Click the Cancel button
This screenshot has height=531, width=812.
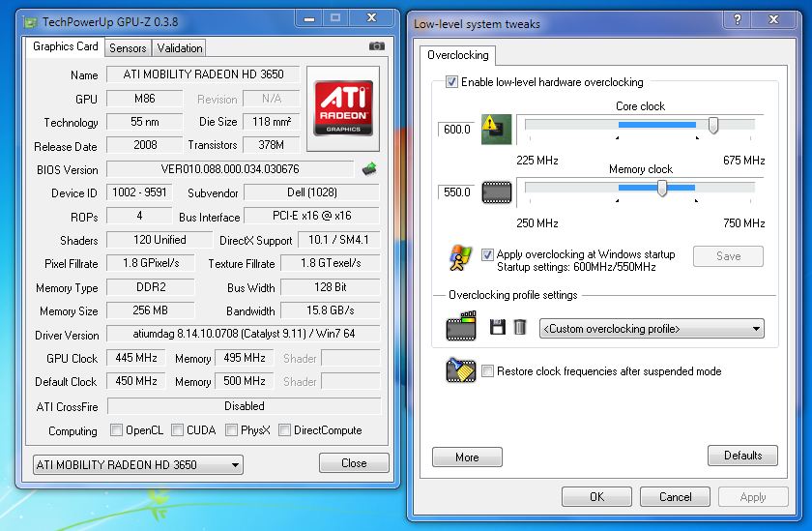675,497
